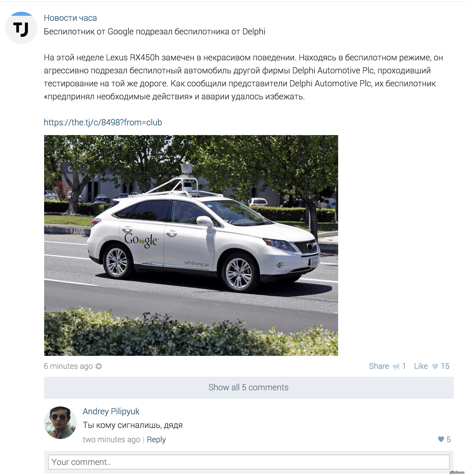The image size is (466, 476).
Task: Click the Like text button
Action: (x=421, y=366)
